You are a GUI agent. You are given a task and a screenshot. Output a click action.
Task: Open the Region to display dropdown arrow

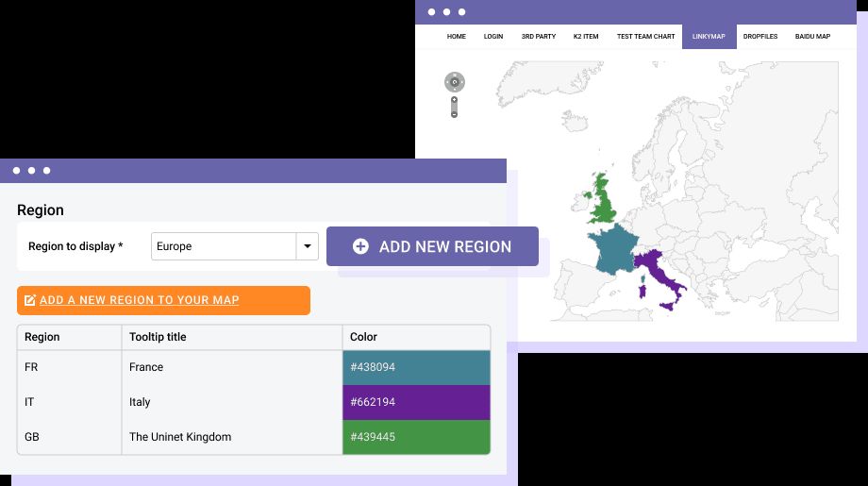pyautogui.click(x=308, y=246)
